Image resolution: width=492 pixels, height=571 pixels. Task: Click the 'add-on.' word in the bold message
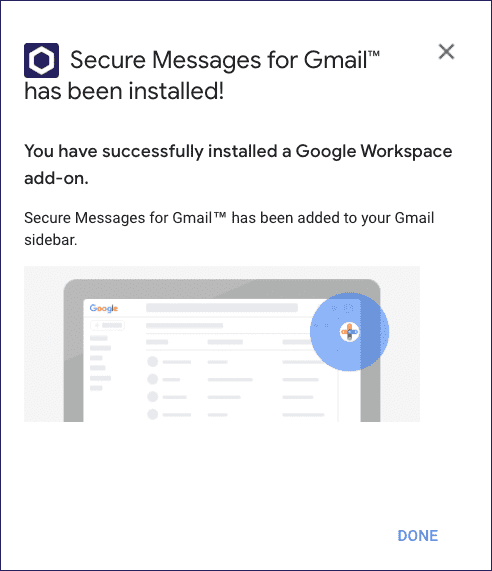(56, 178)
